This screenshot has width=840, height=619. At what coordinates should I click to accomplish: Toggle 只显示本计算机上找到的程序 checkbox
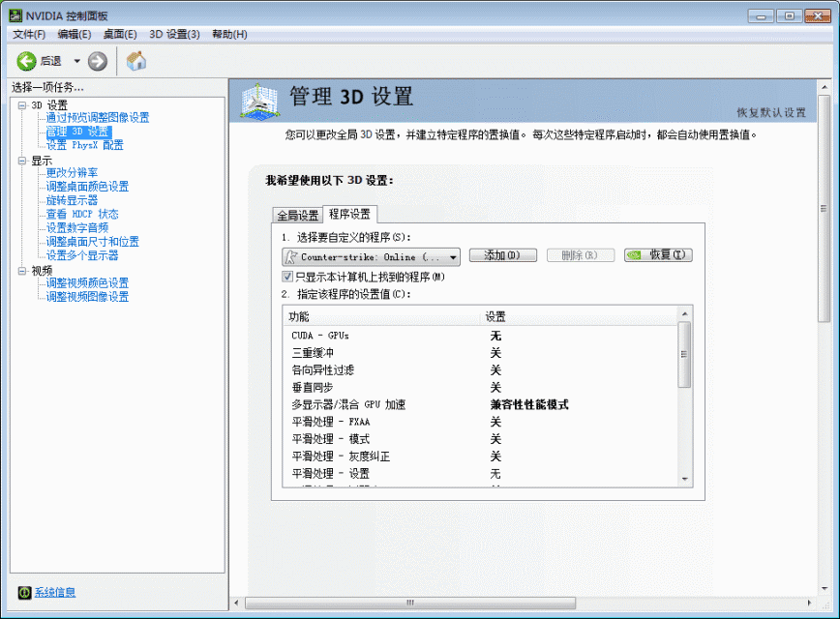pyautogui.click(x=287, y=277)
